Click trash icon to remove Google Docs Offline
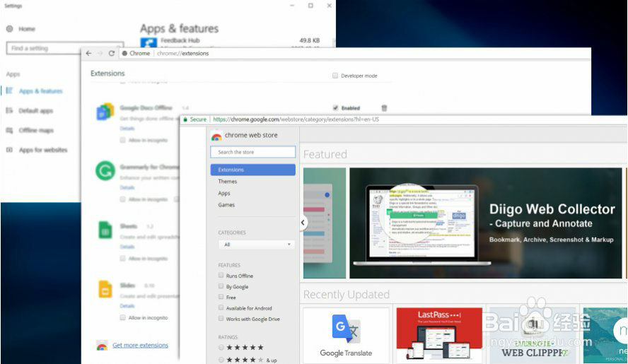 tap(384, 108)
